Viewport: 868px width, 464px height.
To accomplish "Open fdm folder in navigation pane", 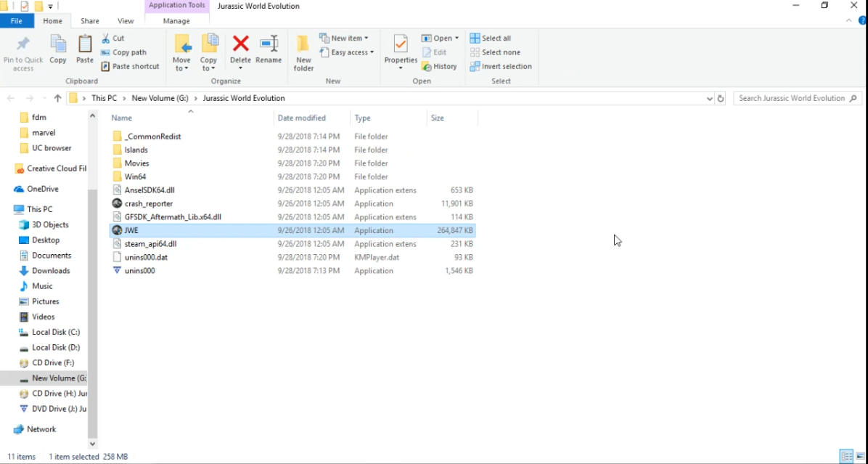I will point(38,118).
